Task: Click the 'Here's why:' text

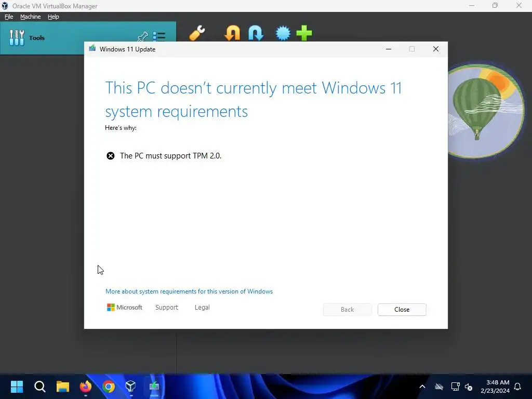Action: [x=121, y=128]
